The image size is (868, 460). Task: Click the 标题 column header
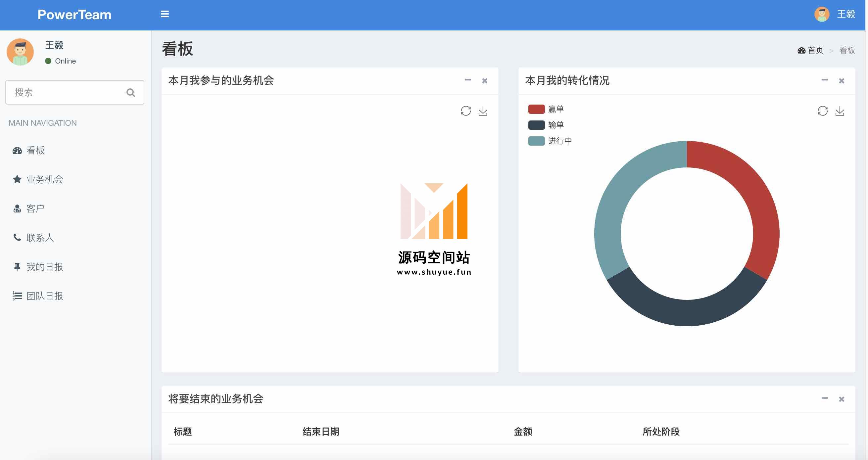point(183,432)
